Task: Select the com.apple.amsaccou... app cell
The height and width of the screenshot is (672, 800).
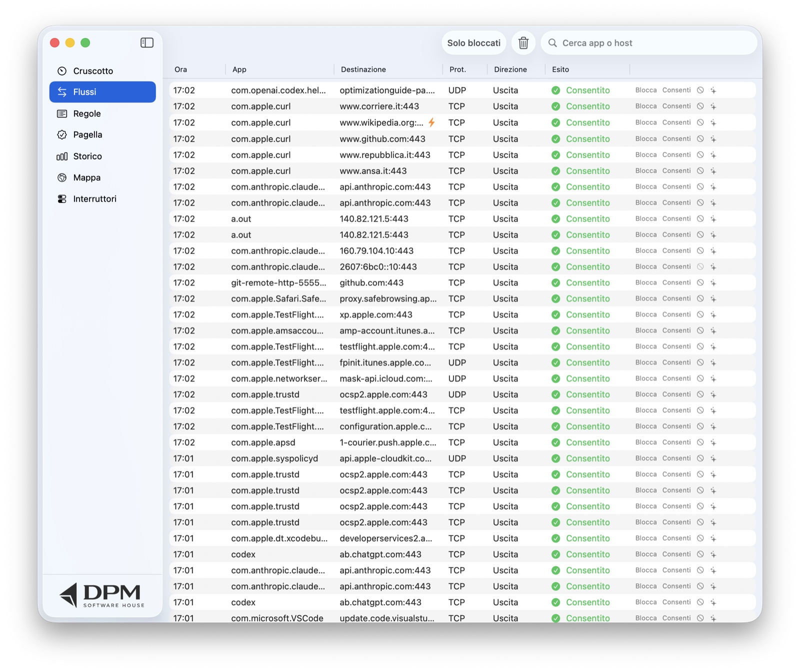Action: [x=277, y=331]
